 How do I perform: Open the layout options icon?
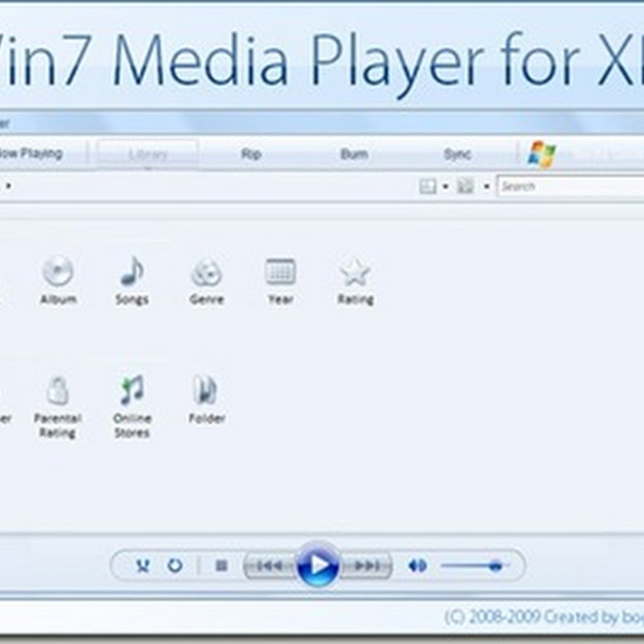point(427,187)
